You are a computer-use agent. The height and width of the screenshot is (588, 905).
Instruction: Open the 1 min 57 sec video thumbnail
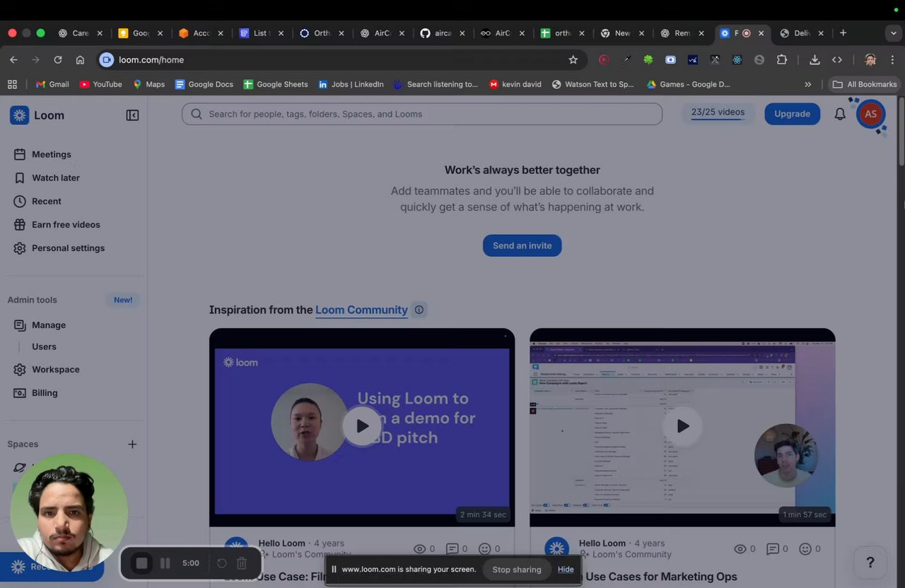click(x=682, y=428)
